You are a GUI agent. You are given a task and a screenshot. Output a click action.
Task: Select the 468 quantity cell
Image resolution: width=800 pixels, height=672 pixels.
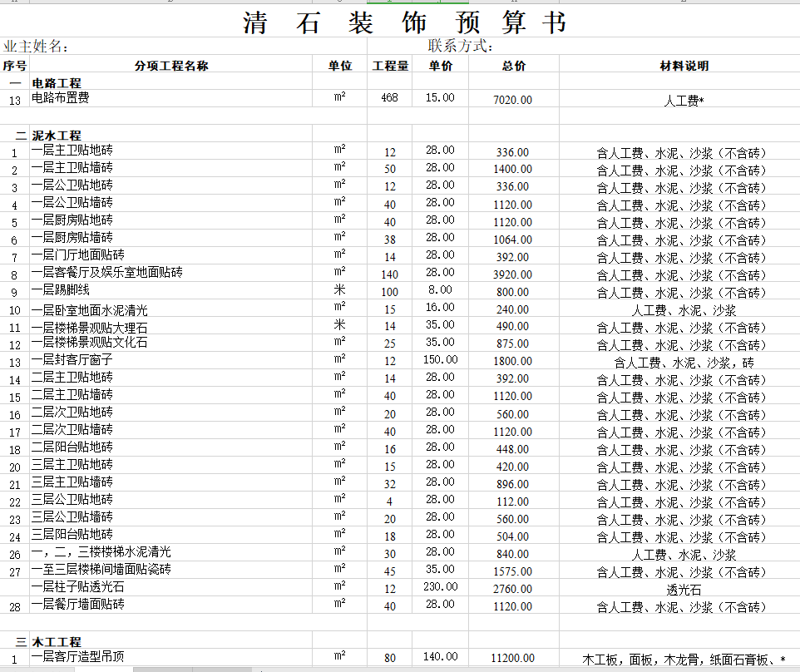pyautogui.click(x=389, y=97)
